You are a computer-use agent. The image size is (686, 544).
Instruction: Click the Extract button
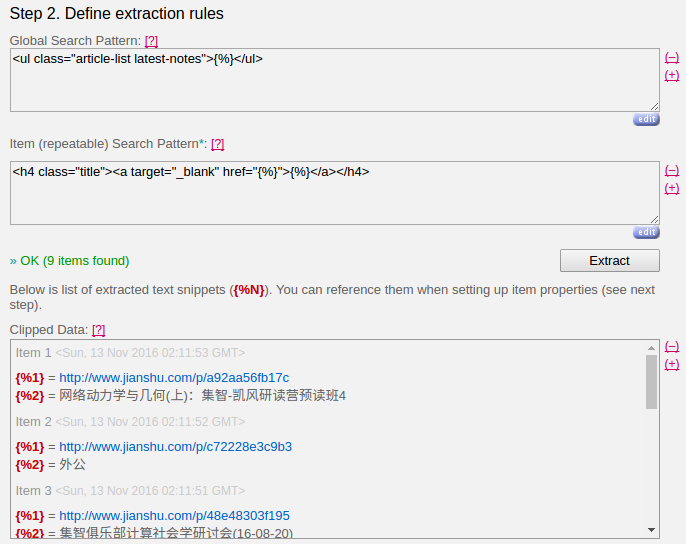[609, 260]
